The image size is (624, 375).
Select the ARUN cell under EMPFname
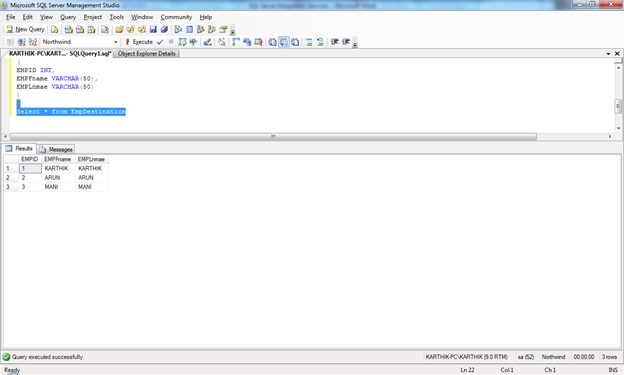click(58, 178)
